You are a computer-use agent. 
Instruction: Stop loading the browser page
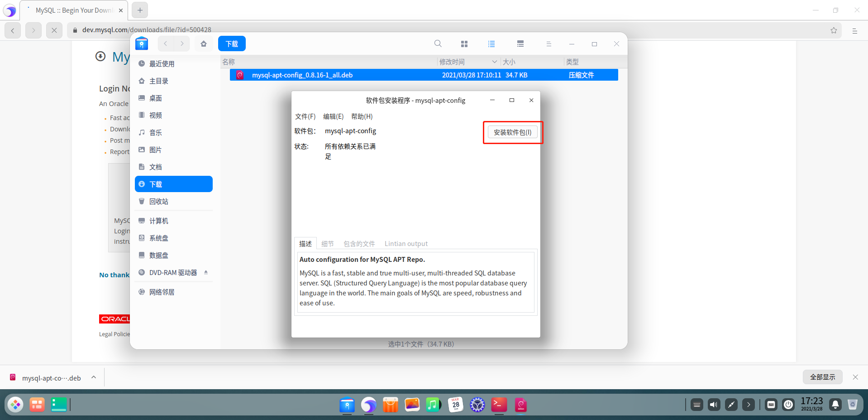pos(54,30)
